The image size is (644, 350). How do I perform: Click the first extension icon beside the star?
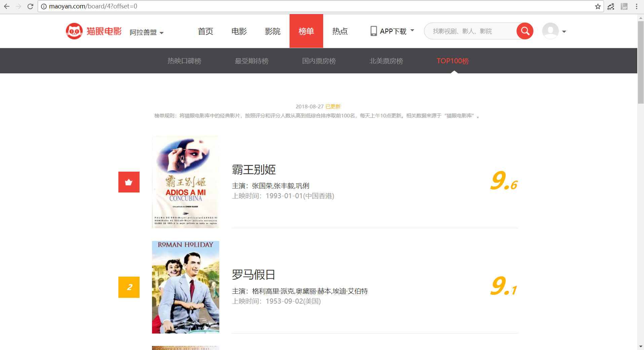(x=611, y=6)
